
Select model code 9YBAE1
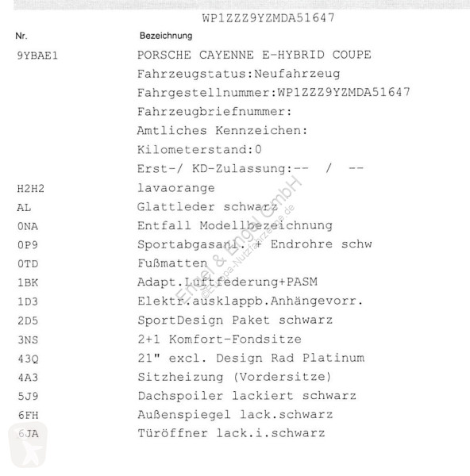click(37, 56)
